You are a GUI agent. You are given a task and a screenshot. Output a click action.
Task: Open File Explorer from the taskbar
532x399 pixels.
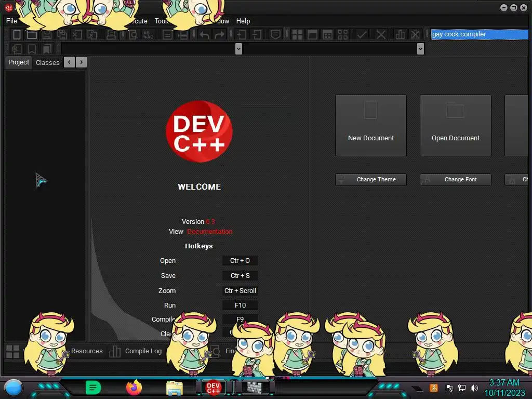[x=175, y=388]
